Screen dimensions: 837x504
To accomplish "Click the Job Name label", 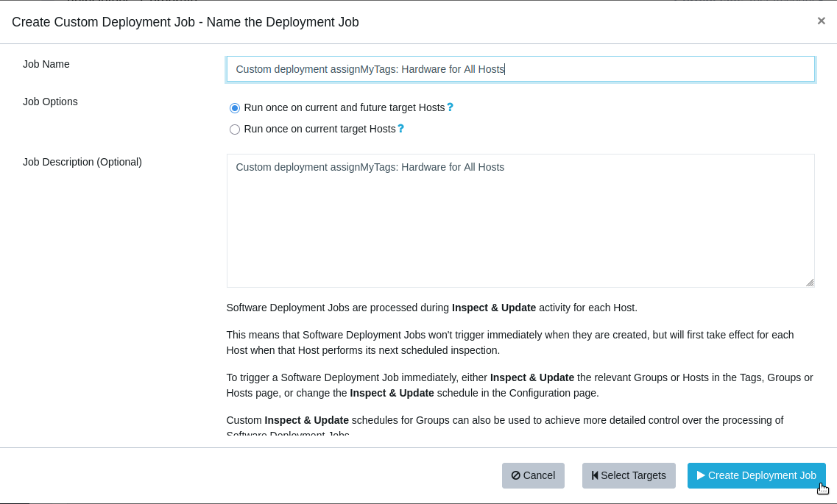I will click(46, 64).
